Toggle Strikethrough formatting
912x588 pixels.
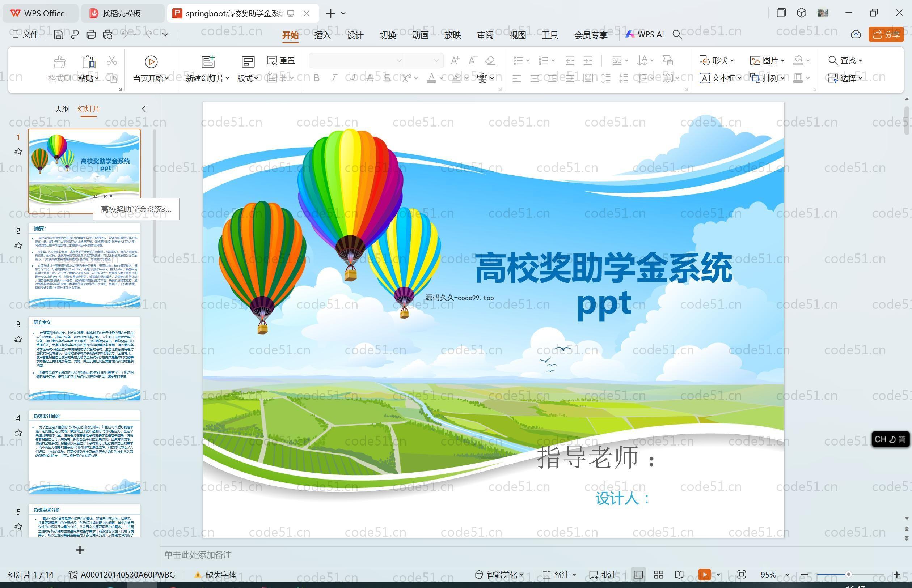pos(370,78)
